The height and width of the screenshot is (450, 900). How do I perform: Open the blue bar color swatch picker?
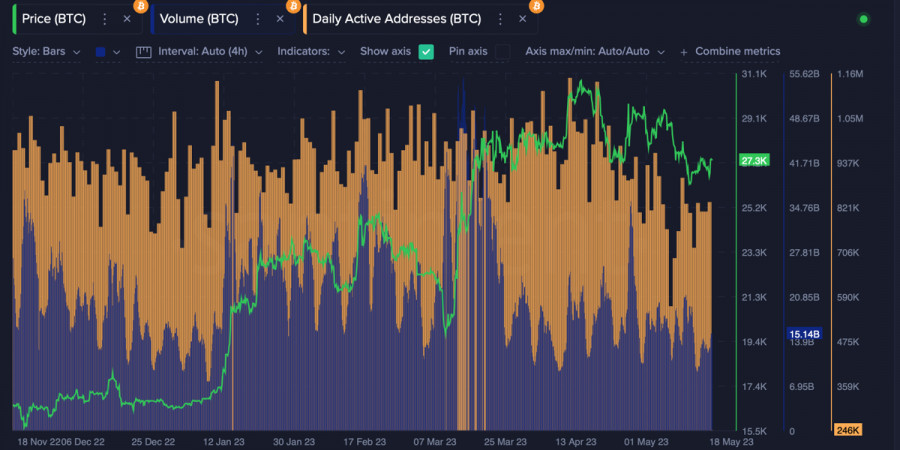pos(107,51)
